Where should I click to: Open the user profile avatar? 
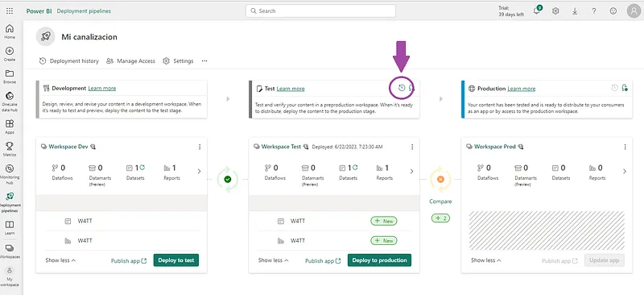634,11
